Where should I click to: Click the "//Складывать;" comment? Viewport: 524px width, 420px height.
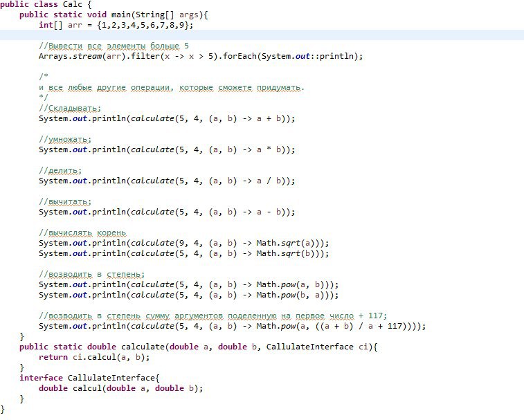point(70,108)
